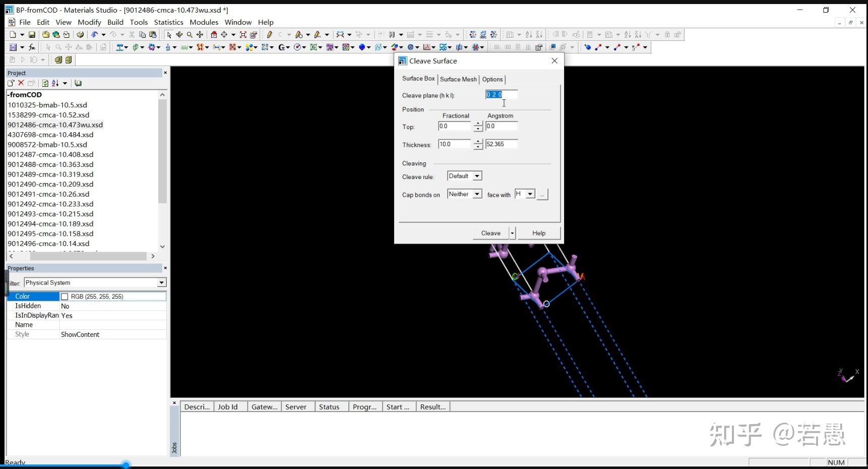
Task: Select the pencil Sketch Atom tool
Action: [x=270, y=35]
